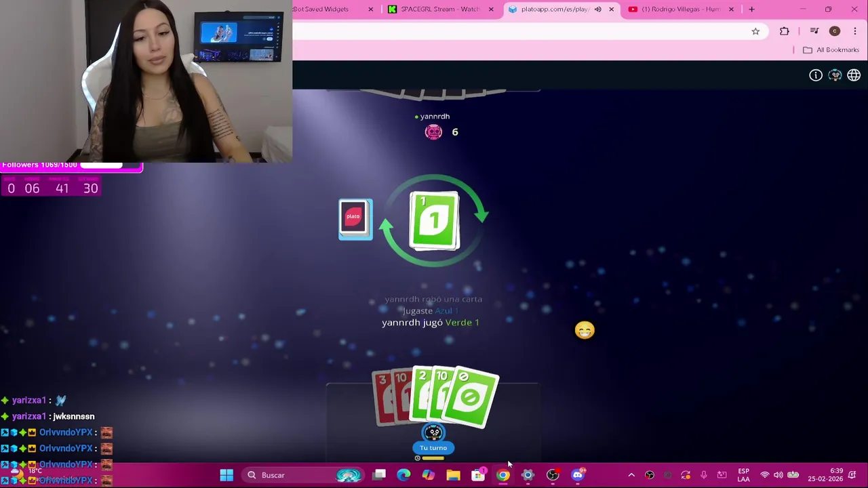Open the browser extensions puzzle icon
This screenshot has width=868, height=488.
pos(785,31)
